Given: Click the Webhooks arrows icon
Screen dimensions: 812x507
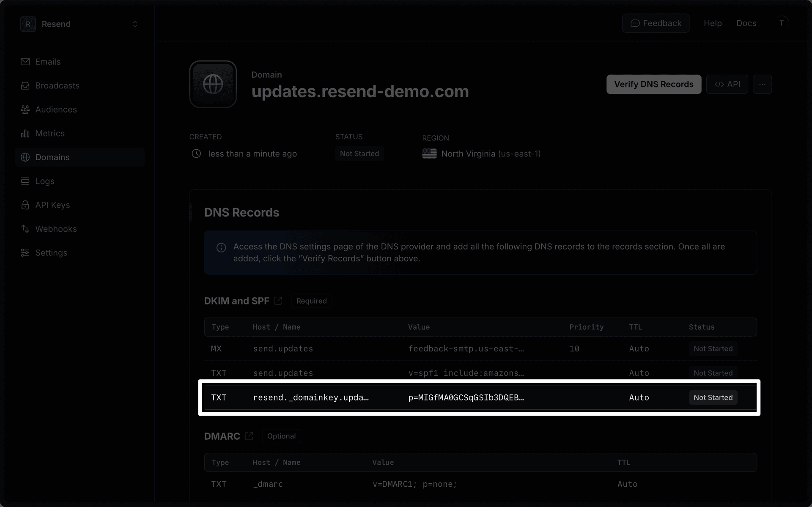Looking at the screenshot, I should [x=25, y=229].
